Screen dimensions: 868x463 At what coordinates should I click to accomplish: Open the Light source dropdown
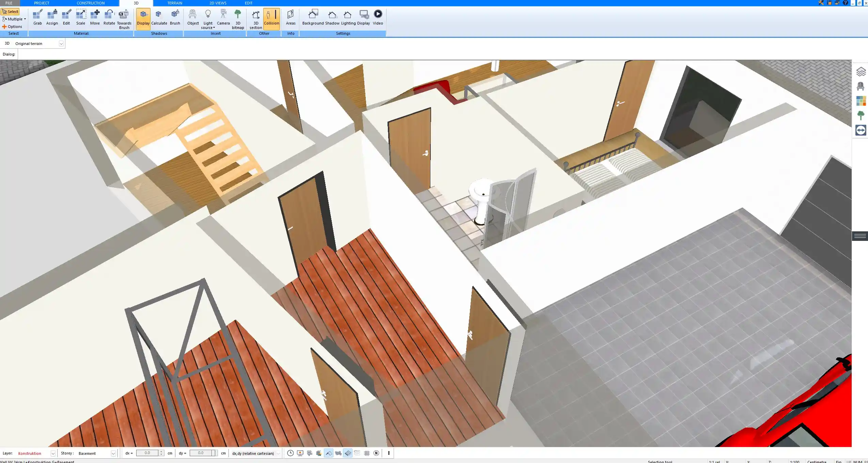(208, 19)
